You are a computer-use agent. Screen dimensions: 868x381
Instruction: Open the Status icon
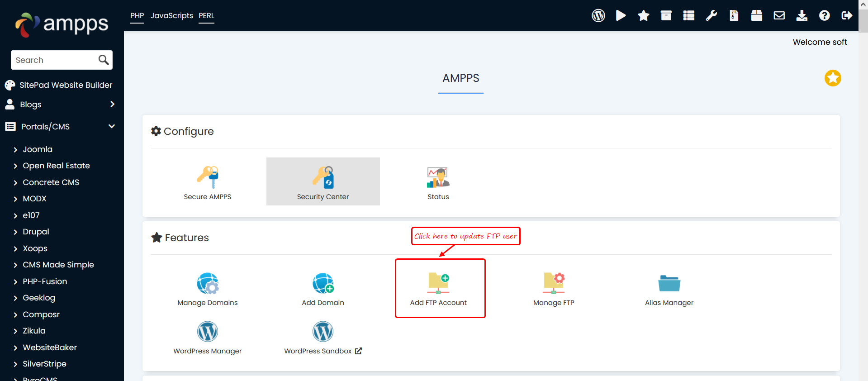(x=438, y=183)
